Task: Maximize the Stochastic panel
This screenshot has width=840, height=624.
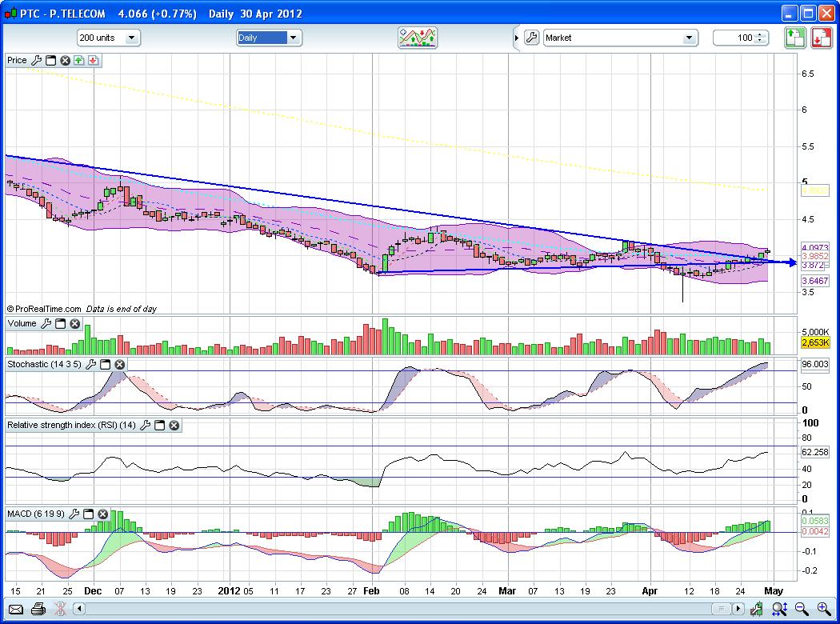Action: pos(106,364)
